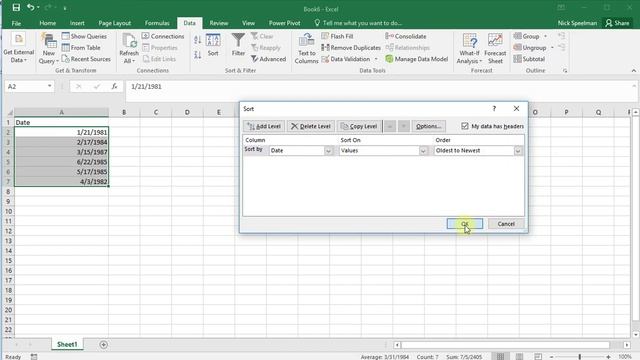This screenshot has height=360, width=640.
Task: Open Data Validation
Action: (x=346, y=59)
